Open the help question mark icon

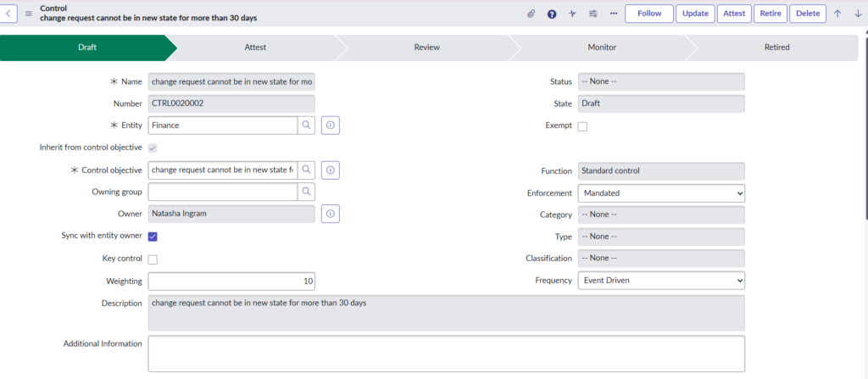(x=552, y=14)
